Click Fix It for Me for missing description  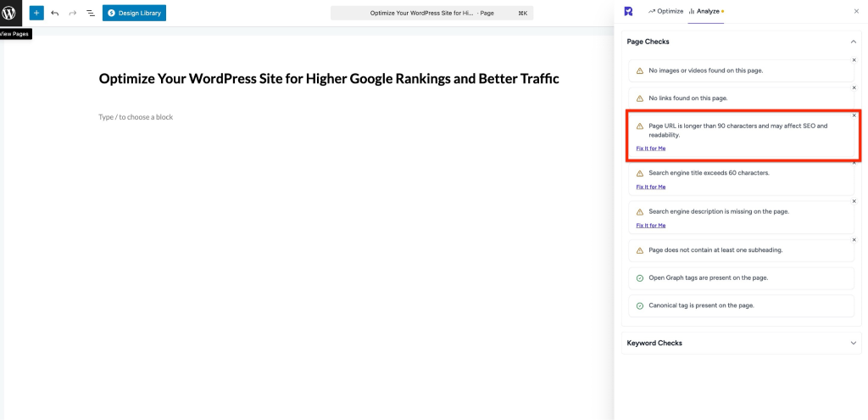(651, 226)
